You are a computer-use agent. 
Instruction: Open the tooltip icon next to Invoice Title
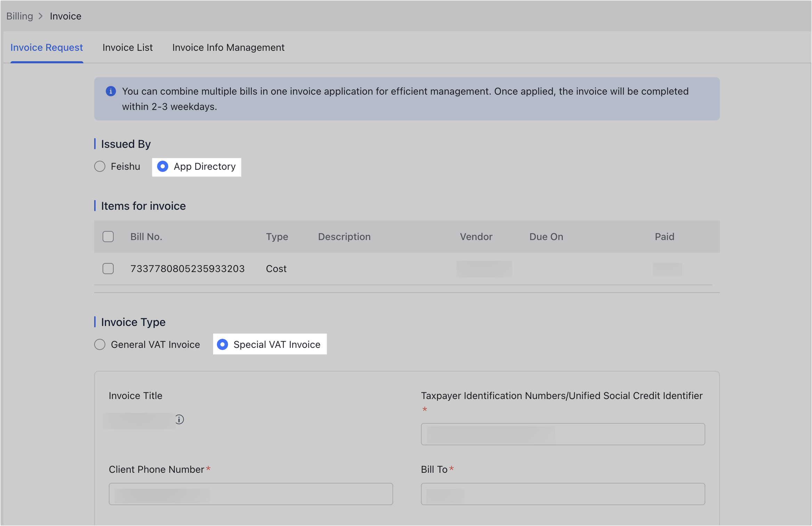coord(179,420)
